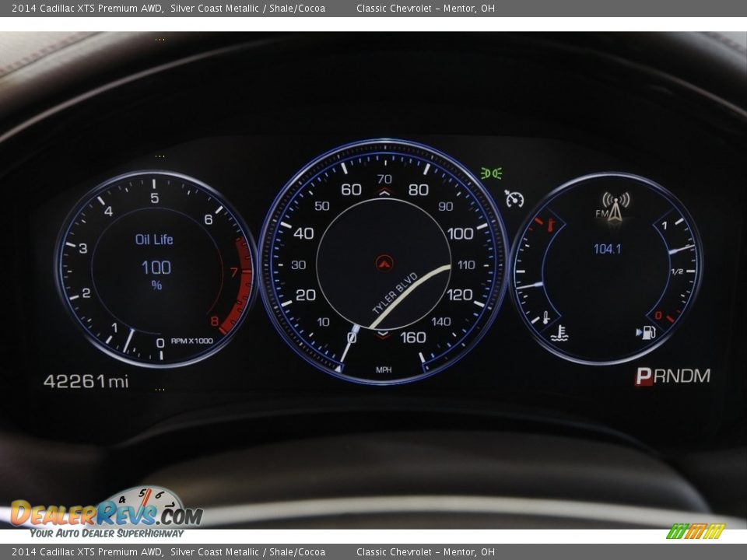The width and height of the screenshot is (747, 560).
Task: Click the "120" speedometer mark
Action: click(459, 295)
